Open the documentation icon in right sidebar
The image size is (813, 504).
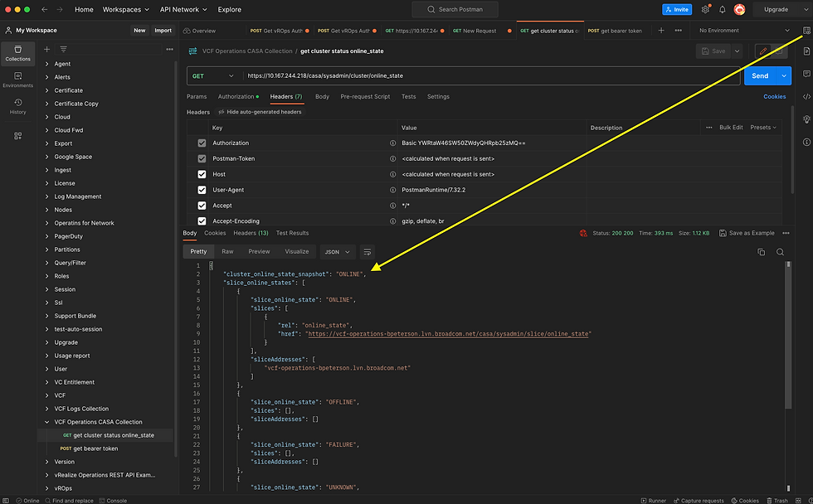[806, 51]
